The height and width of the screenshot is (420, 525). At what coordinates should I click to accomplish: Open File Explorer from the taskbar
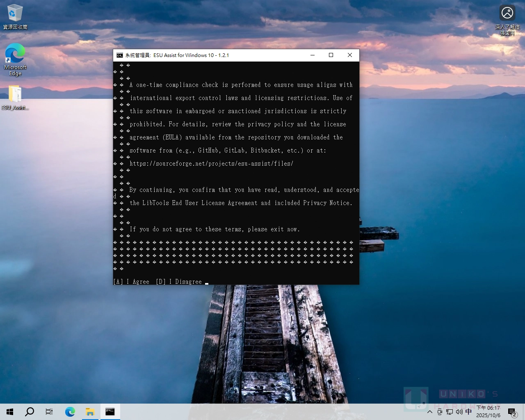coord(90,412)
